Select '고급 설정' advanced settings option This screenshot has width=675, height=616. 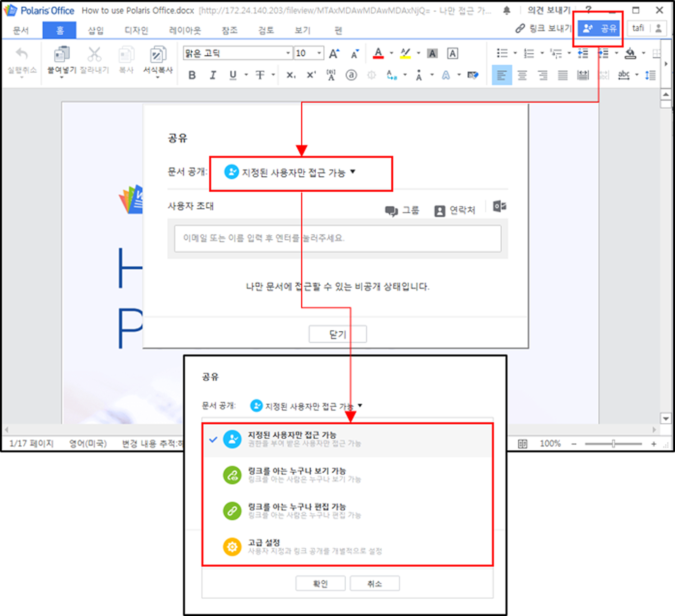tap(348, 547)
